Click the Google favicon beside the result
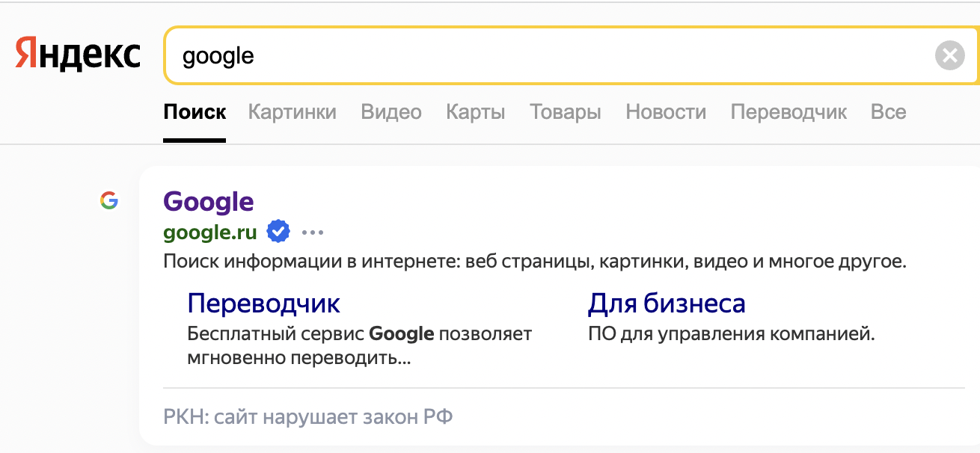 click(x=109, y=200)
